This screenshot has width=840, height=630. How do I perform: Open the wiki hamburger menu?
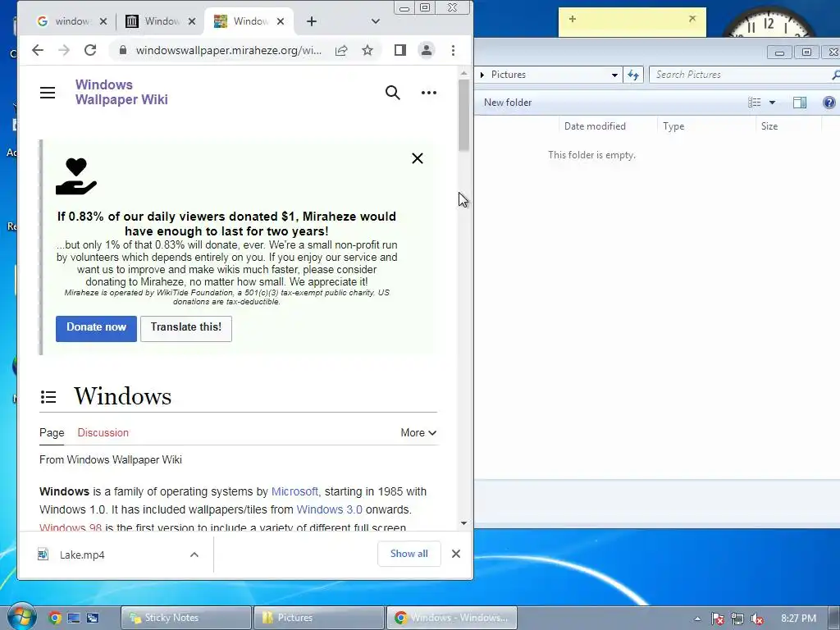click(48, 93)
